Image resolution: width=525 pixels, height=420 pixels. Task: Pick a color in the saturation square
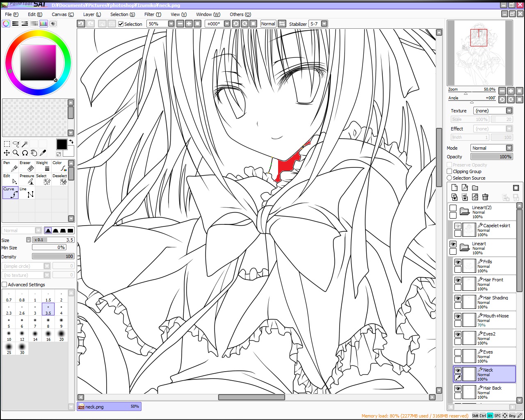tap(38, 62)
